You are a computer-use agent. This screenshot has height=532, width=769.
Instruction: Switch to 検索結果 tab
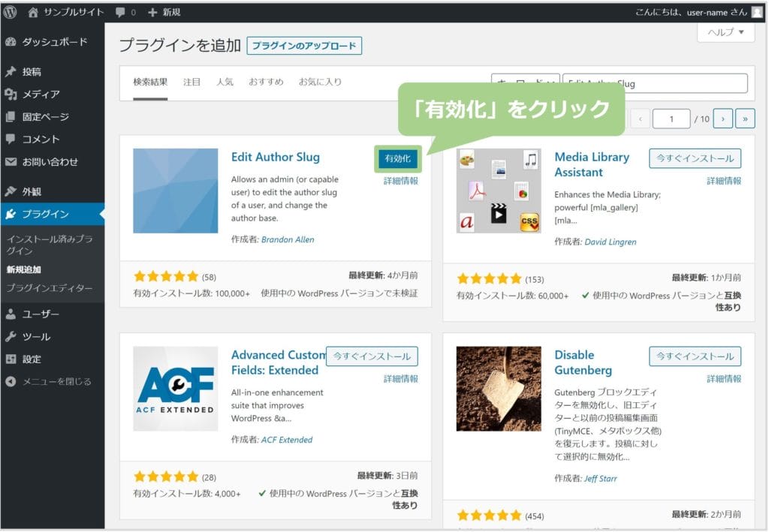[150, 83]
